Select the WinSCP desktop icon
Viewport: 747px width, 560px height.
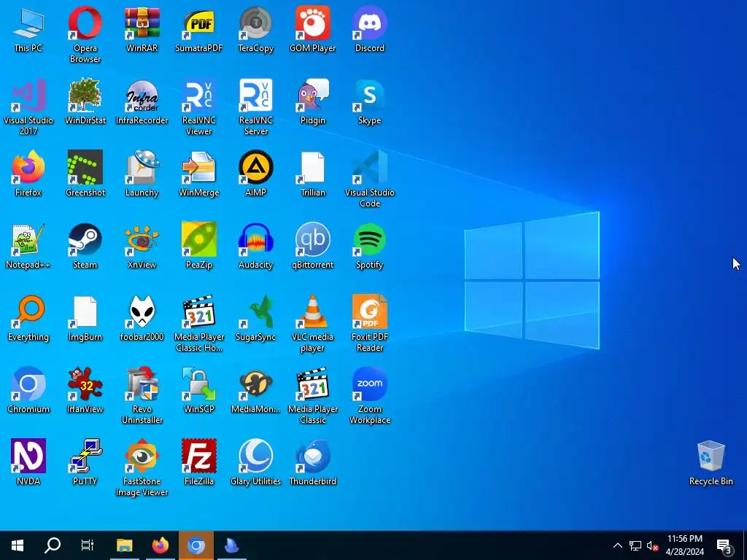(x=198, y=391)
